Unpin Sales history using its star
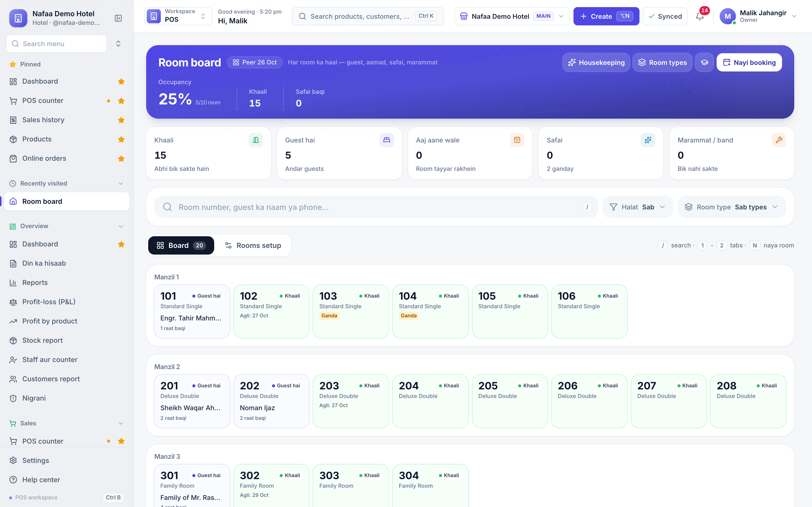This screenshot has height=507, width=812. click(x=121, y=120)
